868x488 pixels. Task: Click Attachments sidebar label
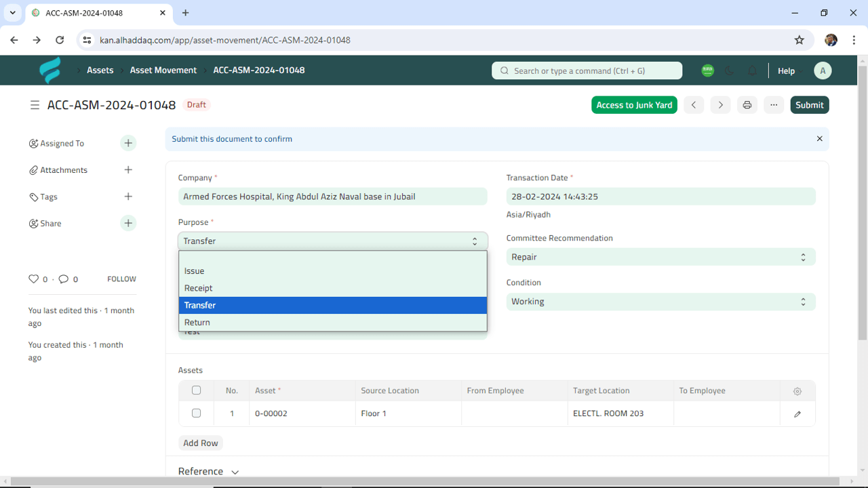[x=64, y=170]
